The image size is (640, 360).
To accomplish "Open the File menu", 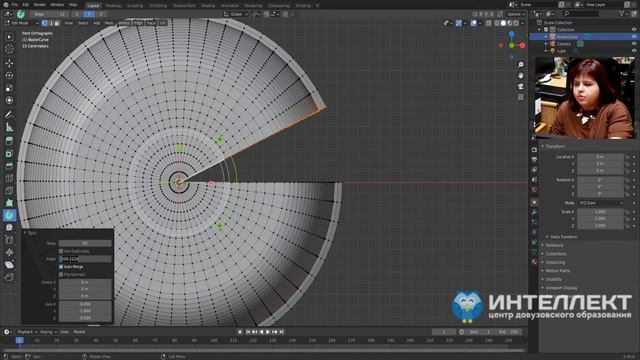I will (x=14, y=4).
